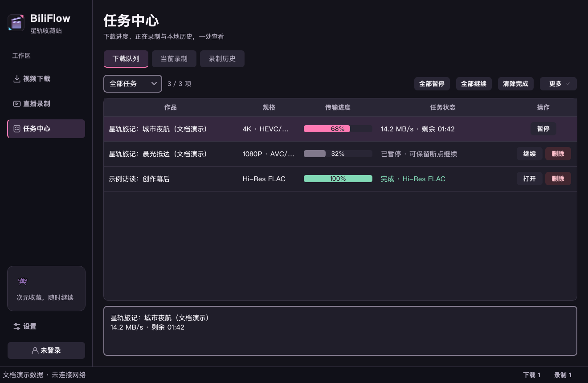Switch to the 当前录制 tab
Viewport: 588px width, 383px height.
pyautogui.click(x=174, y=59)
